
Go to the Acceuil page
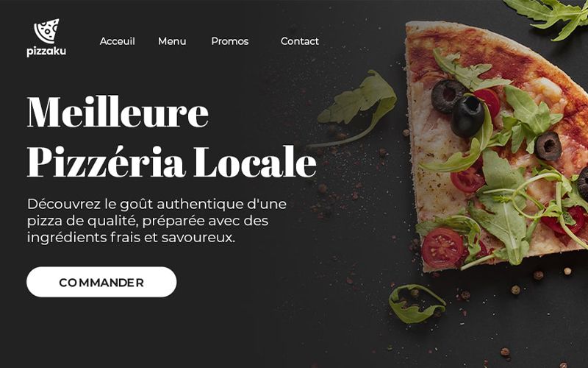tap(117, 41)
